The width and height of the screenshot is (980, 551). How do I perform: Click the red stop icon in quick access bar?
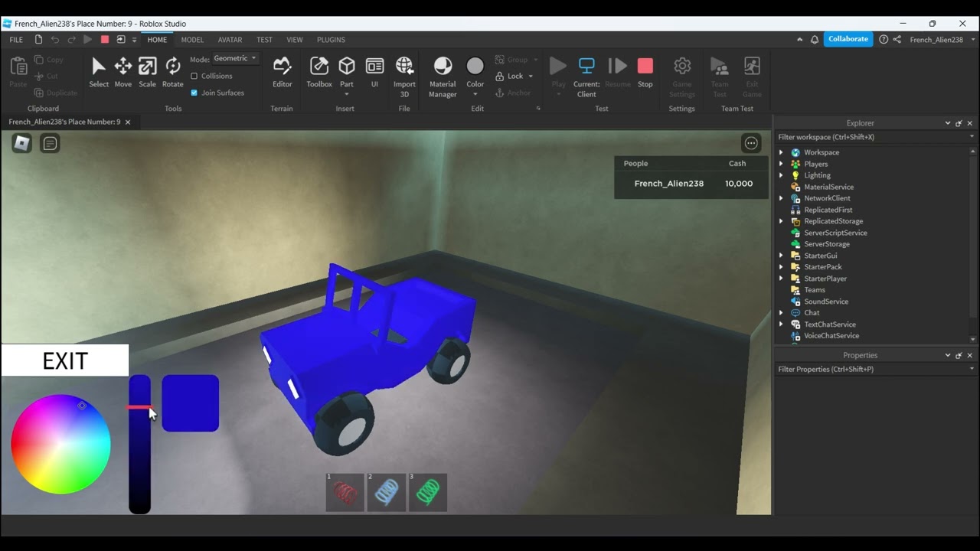[x=105, y=40]
